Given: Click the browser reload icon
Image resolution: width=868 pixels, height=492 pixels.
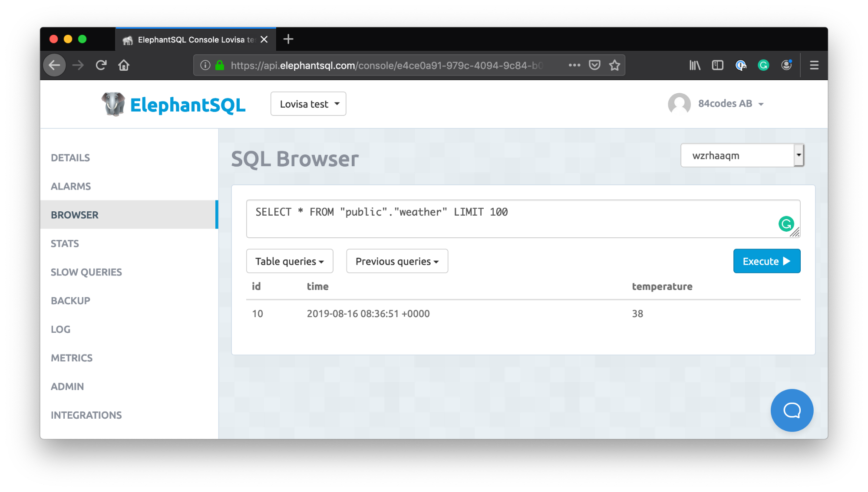Looking at the screenshot, I should [101, 65].
